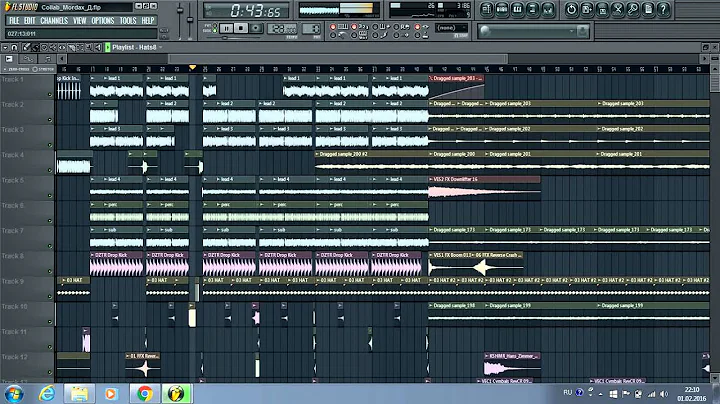
Task: Open Google Chrome from the taskbar
Action: coord(145,393)
